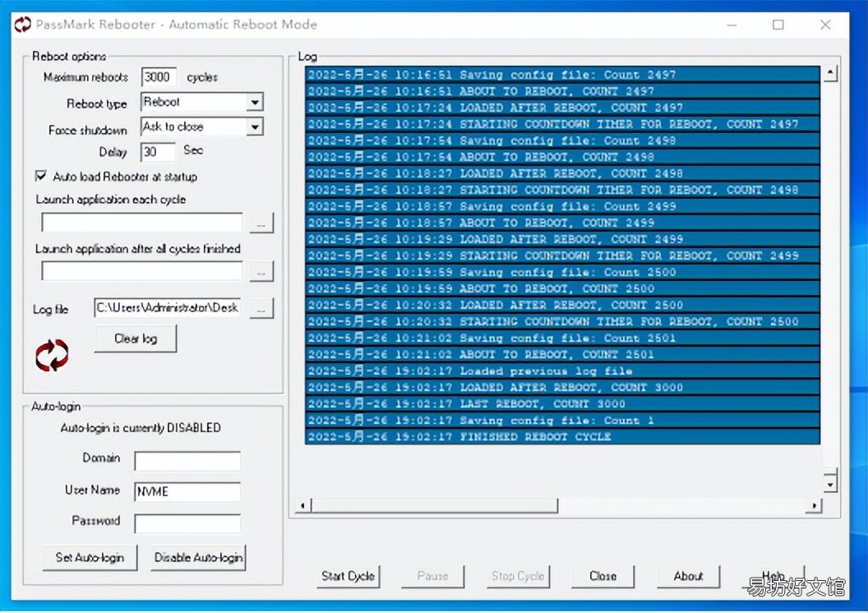Image resolution: width=868 pixels, height=613 pixels.
Task: Select log line Saving config file: Count 2500
Action: point(562,272)
